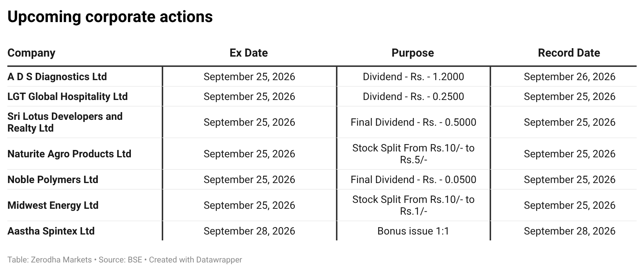Click the Upcoming corporate actions title
The image size is (644, 272).
110,17
